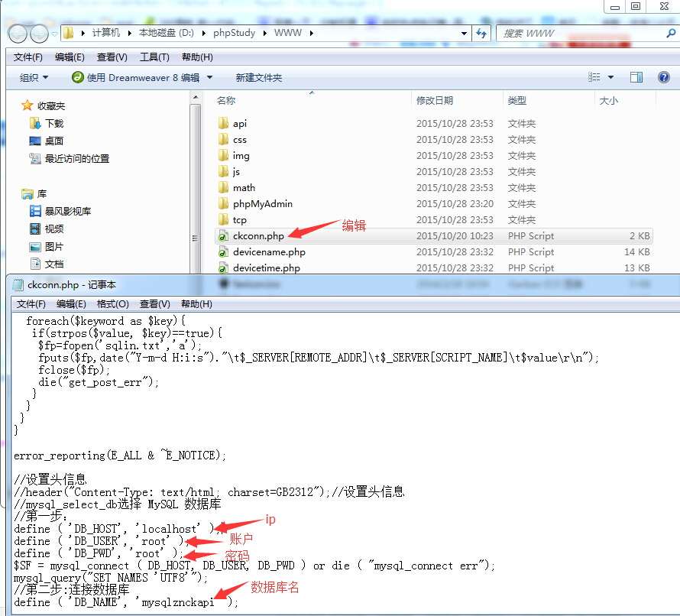Select the api folder icon
Viewport: 680px width, 616px height.
point(223,123)
